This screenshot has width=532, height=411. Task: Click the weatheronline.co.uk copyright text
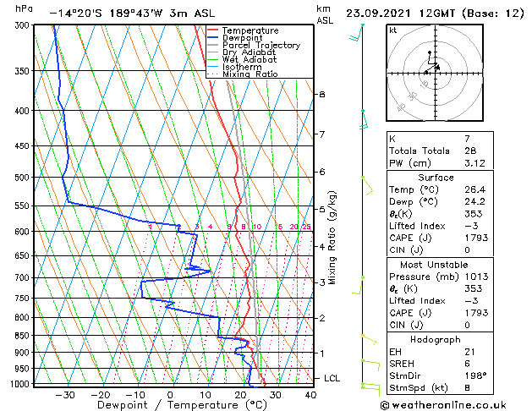444,405
